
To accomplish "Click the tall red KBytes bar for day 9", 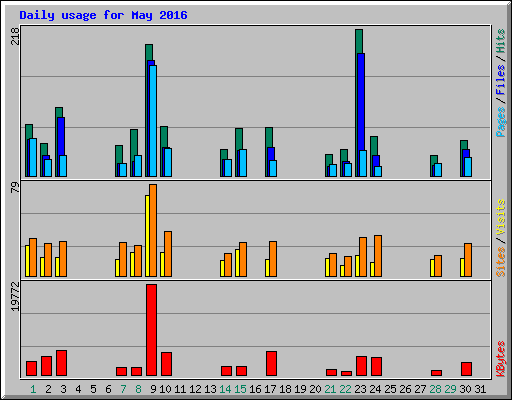I will pyautogui.click(x=151, y=330).
